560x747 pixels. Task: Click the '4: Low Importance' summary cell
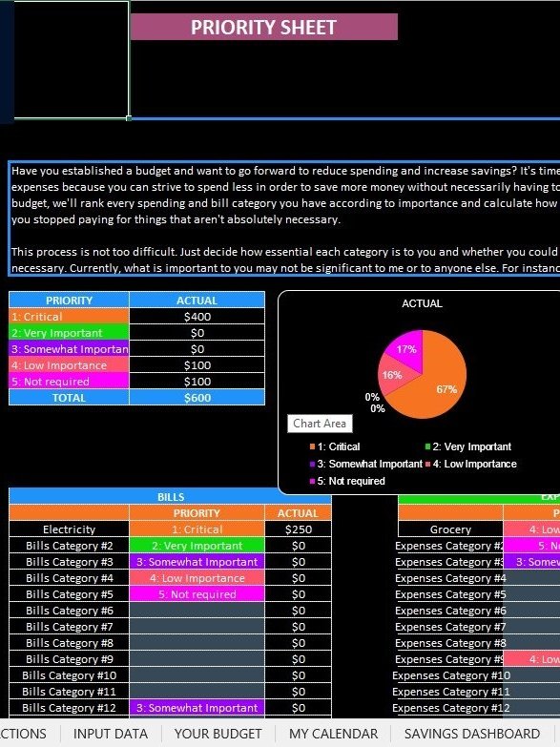pos(69,365)
